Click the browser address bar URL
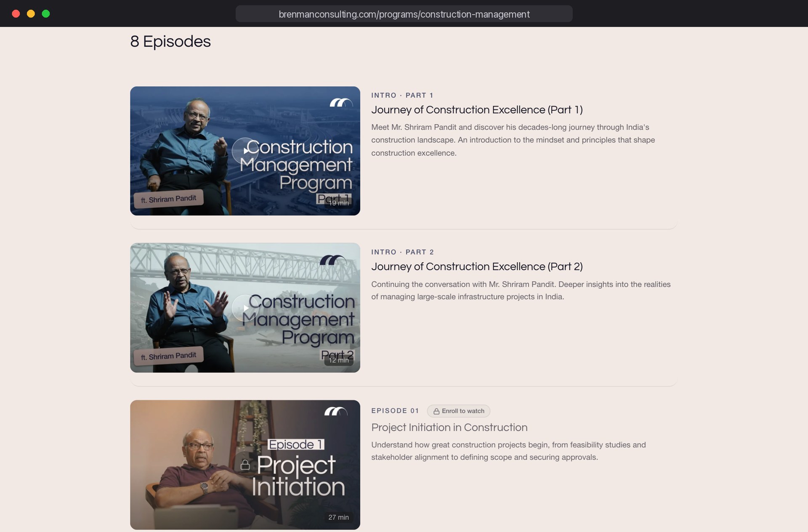808x532 pixels. point(404,14)
